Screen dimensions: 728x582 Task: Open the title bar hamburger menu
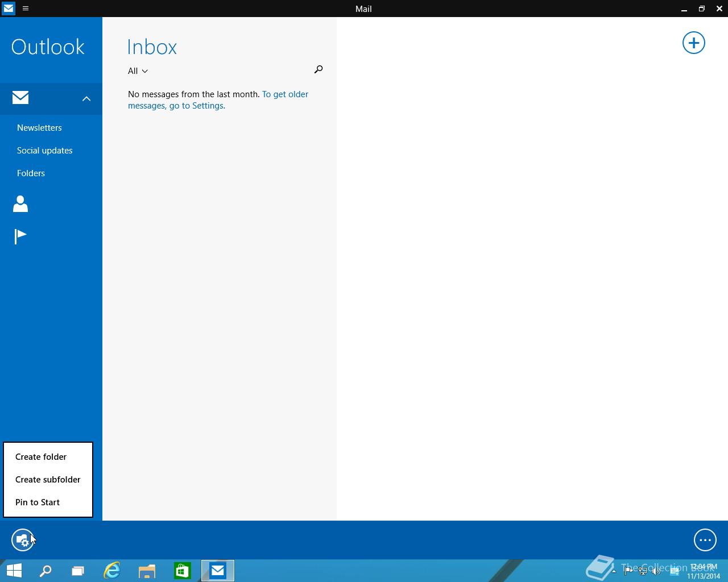click(x=26, y=9)
